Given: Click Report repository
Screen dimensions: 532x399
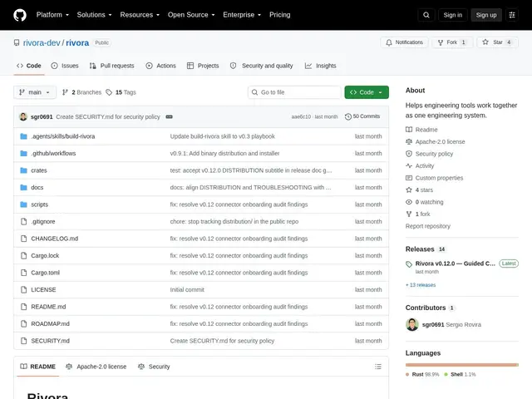Looking at the screenshot, I should 428,226.
